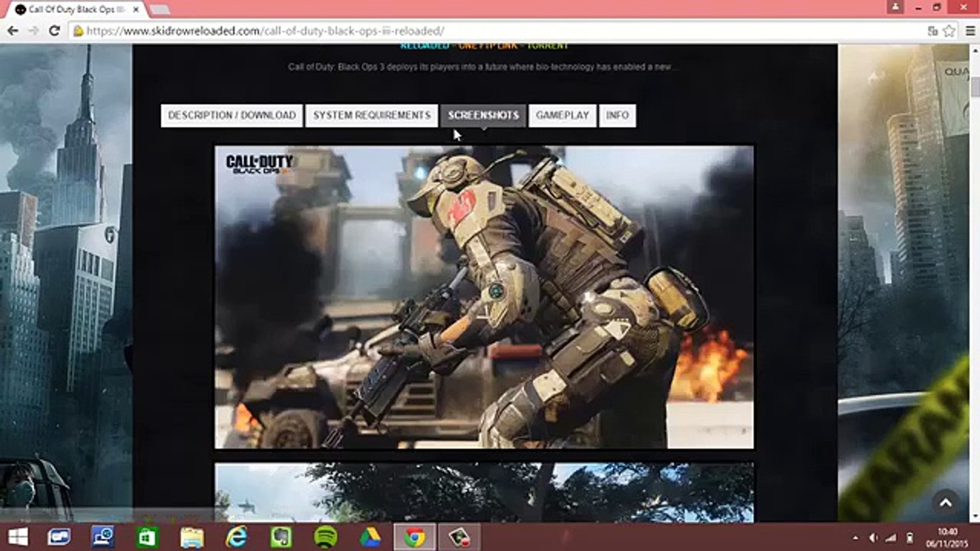
Task: Switch to Description / Download tab
Action: 232,115
